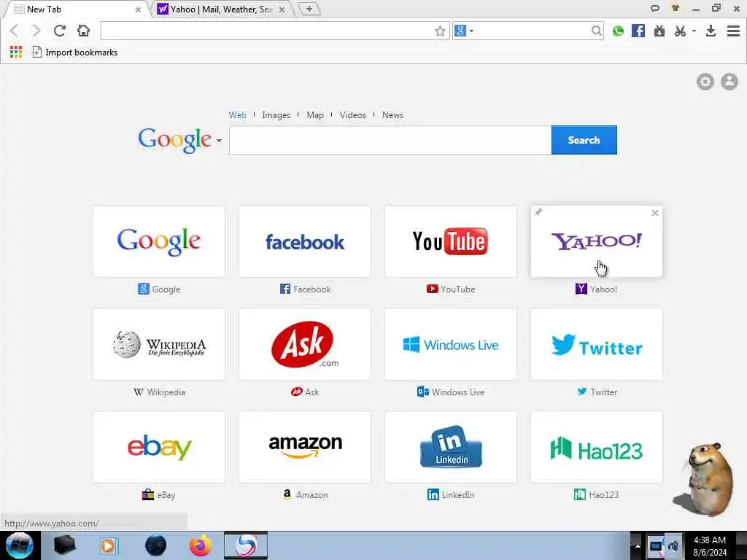Open the colorful apps grid icon
747x560 pixels.
point(16,52)
